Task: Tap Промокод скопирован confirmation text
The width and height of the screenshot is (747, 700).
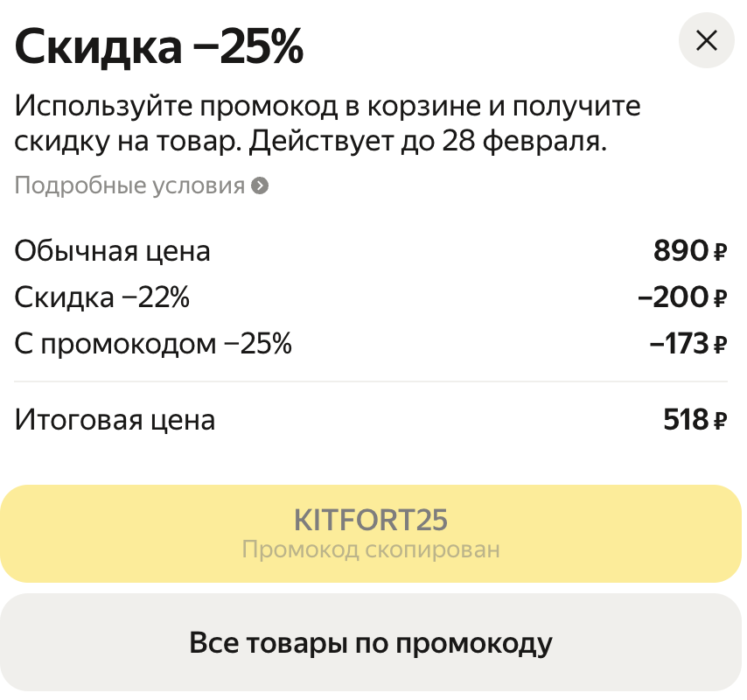Action: (x=370, y=549)
